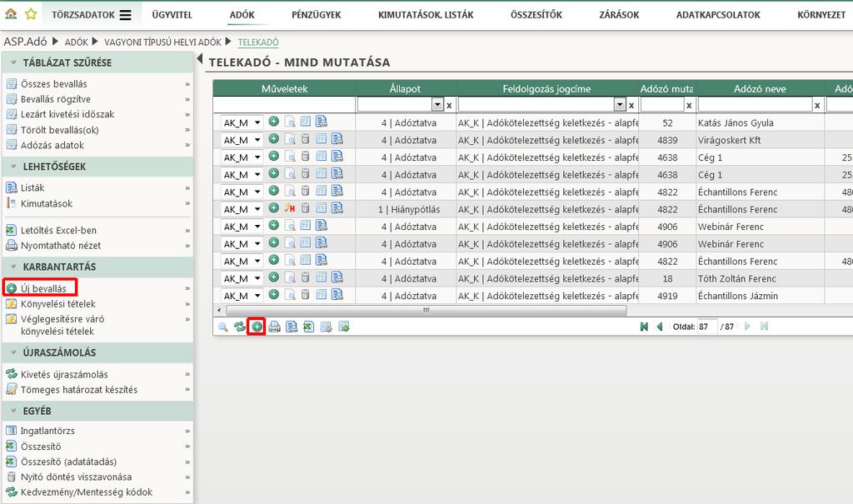853x504 pixels.
Task: Open Feldolgozás jogcíme filter dropdown
Action: (x=620, y=104)
